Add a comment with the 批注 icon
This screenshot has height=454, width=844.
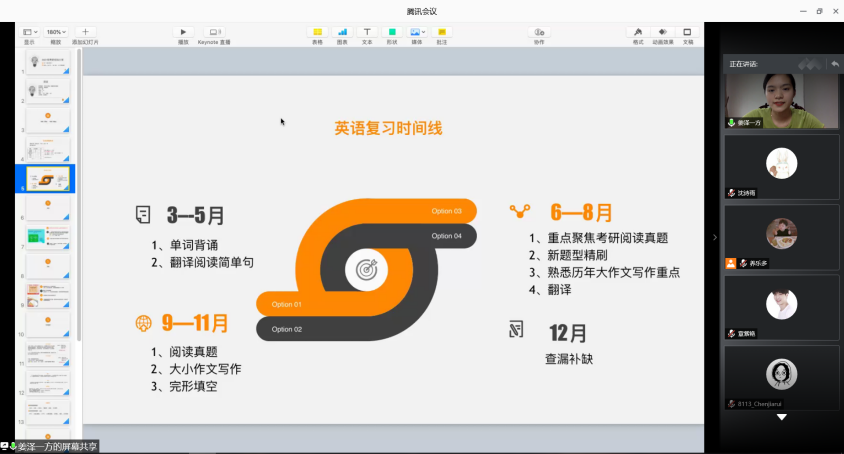tap(443, 32)
